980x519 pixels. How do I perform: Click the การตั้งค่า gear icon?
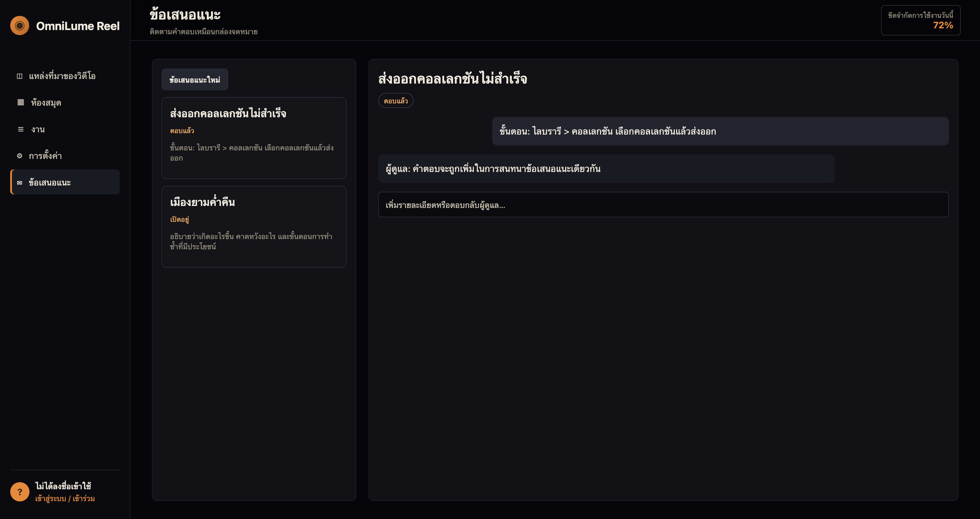click(20, 156)
